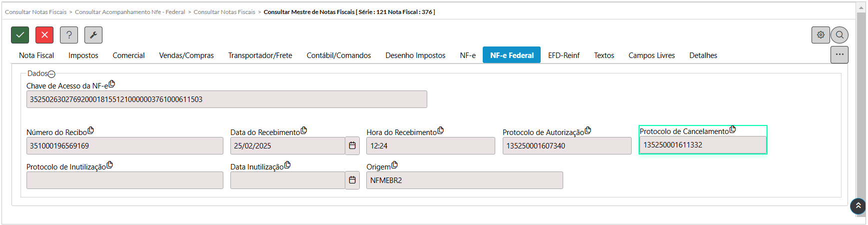Click the magnifier search icon

point(840,35)
